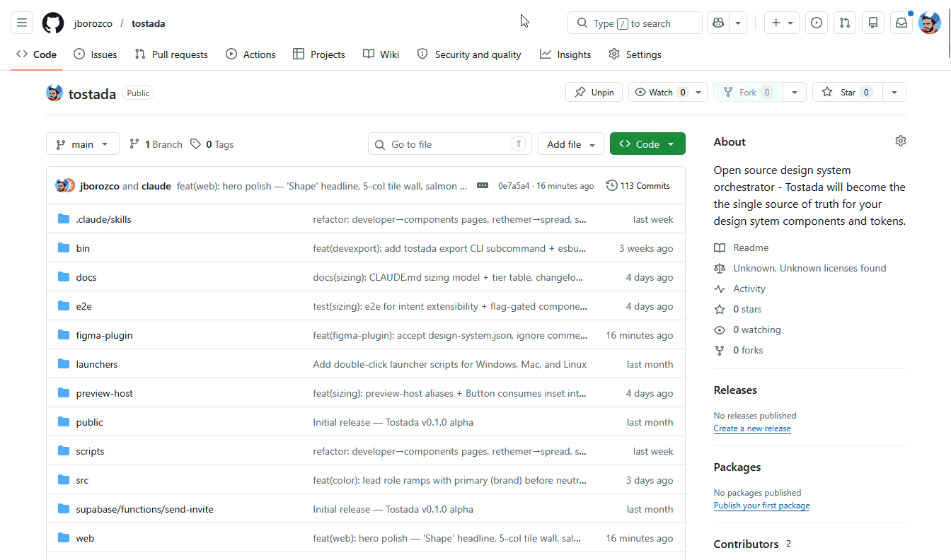
Task: Open the jborozco owner link in breadcrumb
Action: click(93, 23)
